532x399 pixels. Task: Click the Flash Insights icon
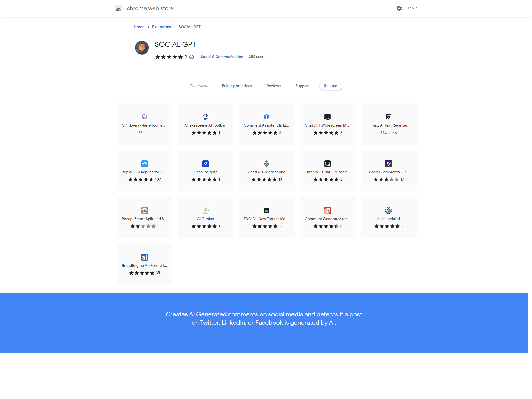click(x=205, y=164)
